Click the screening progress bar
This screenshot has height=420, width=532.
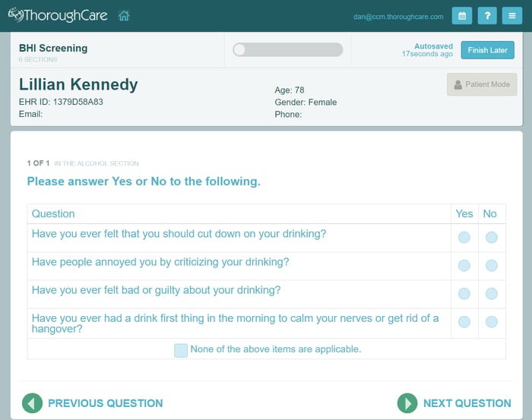tap(288, 50)
